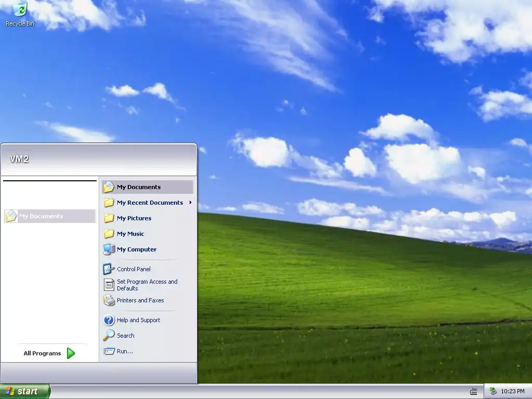Click the My Recent Documents folder icon

[109, 203]
